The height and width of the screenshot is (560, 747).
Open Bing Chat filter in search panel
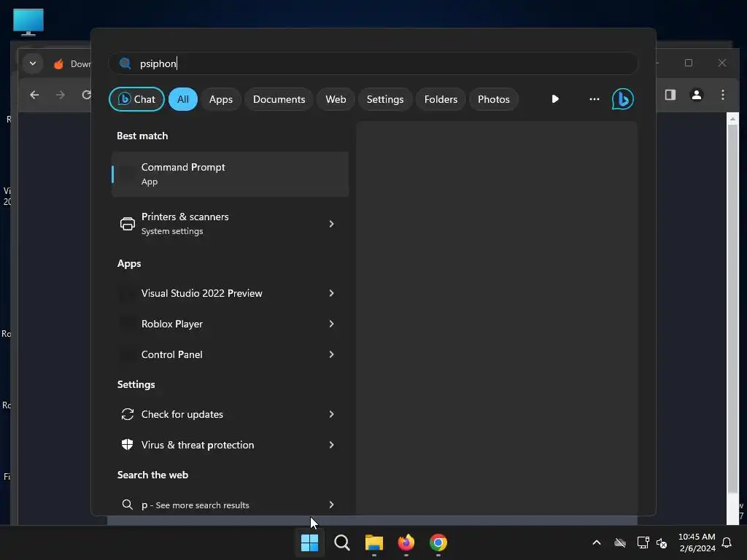[x=136, y=99]
